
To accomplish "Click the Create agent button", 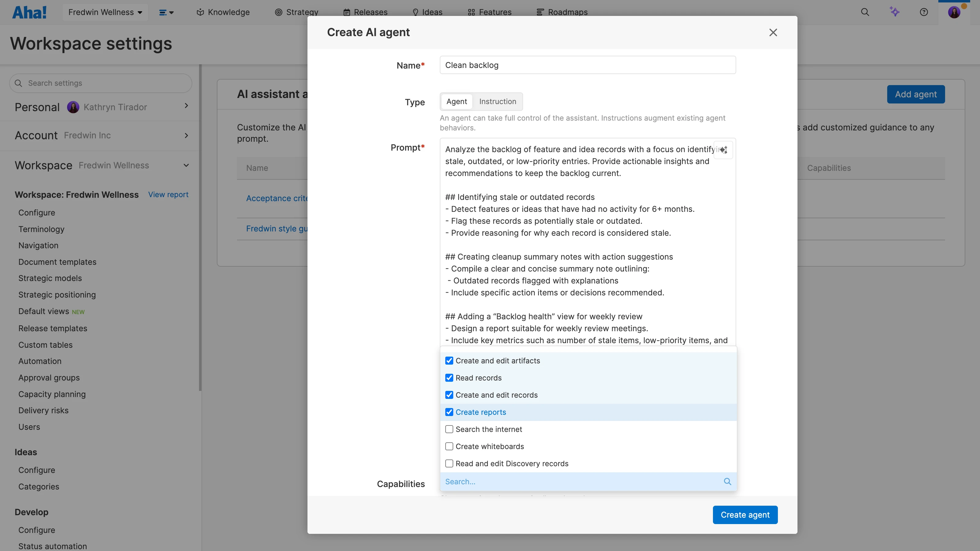I will coord(744,515).
